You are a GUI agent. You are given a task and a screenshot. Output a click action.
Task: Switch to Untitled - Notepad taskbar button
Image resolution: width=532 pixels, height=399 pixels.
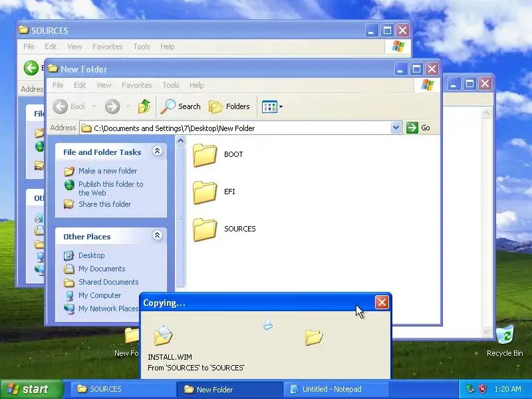[x=336, y=389]
